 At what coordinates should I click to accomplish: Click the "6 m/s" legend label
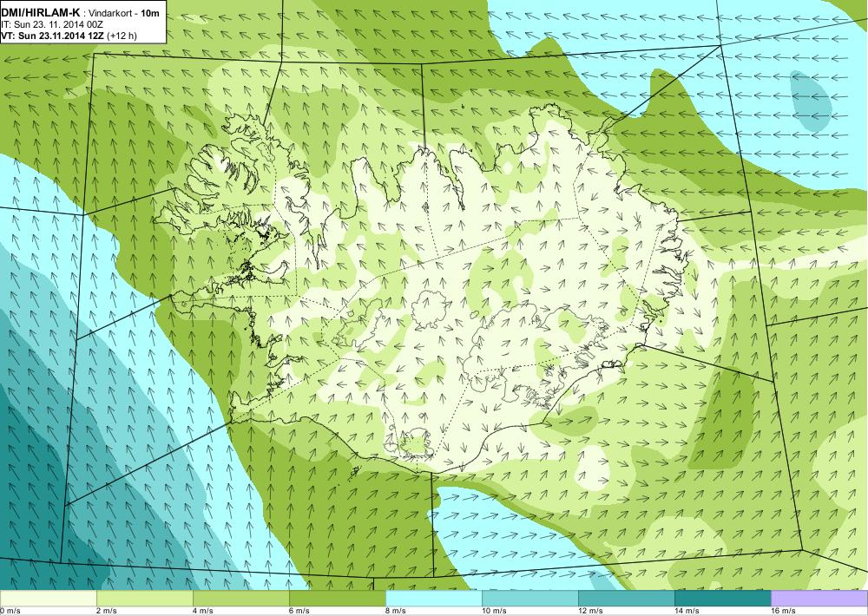coord(299,611)
